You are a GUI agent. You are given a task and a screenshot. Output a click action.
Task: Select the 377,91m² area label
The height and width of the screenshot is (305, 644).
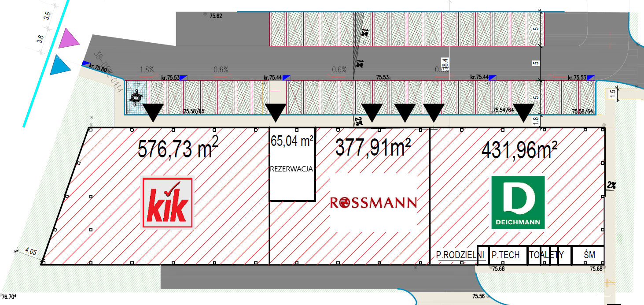click(x=373, y=148)
